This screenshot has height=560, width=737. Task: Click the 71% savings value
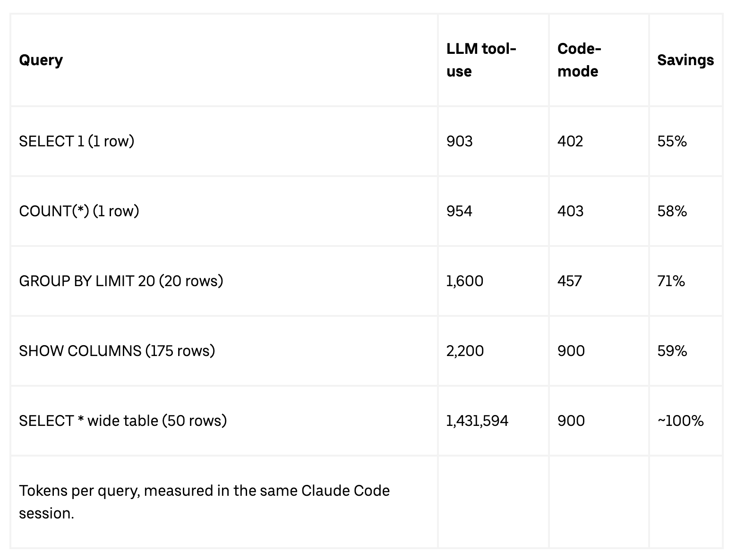coord(671,281)
